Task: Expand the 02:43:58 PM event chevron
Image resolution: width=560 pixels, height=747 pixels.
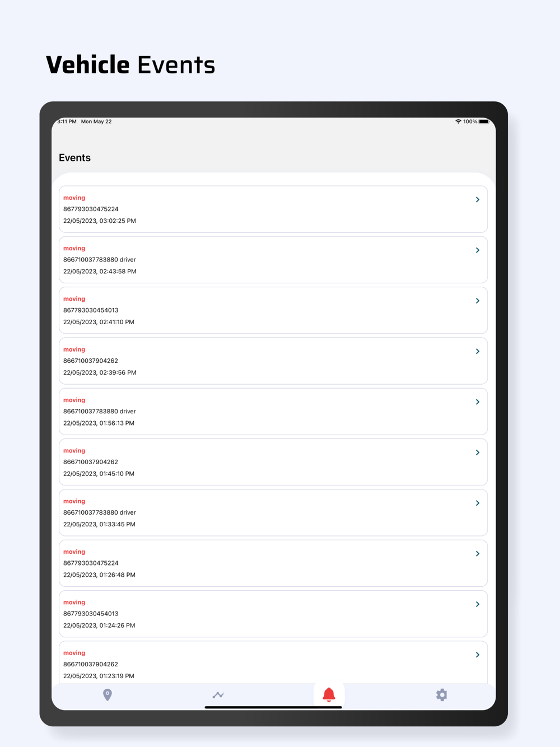Action: click(478, 250)
